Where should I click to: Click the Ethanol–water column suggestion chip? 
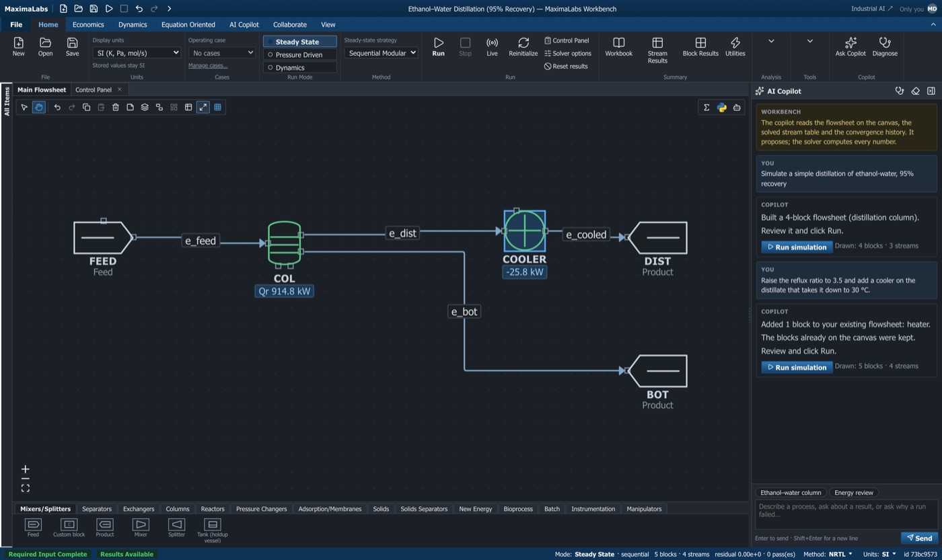pyautogui.click(x=791, y=493)
